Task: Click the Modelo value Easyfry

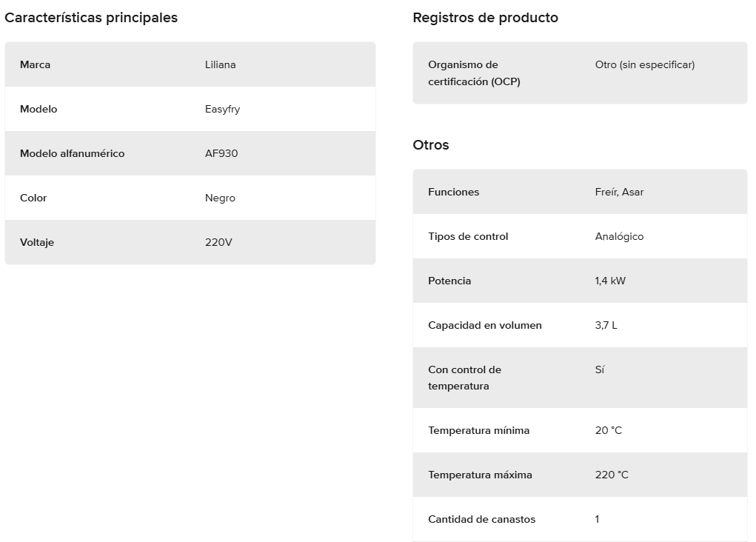Action: coord(222,110)
